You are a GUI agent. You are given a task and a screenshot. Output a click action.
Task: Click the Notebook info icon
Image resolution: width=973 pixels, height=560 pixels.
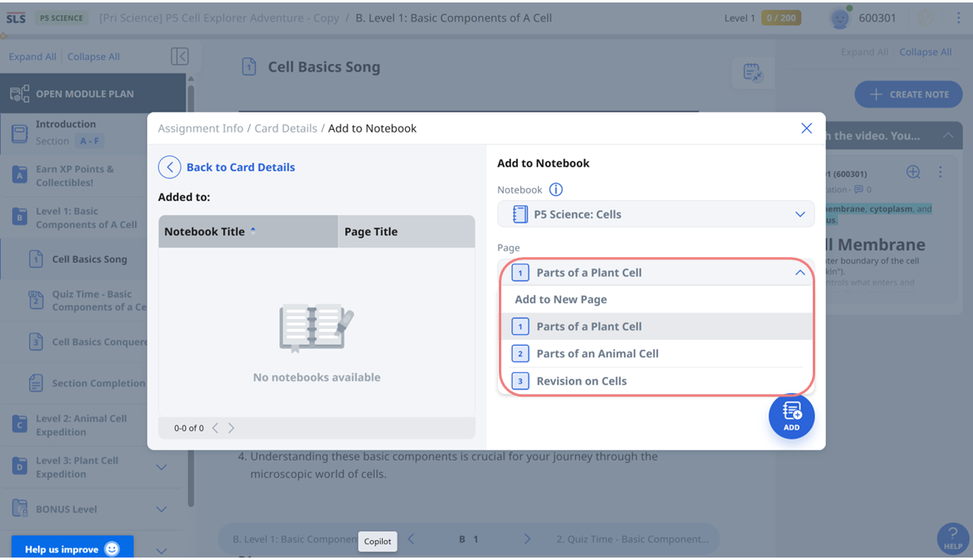click(556, 190)
